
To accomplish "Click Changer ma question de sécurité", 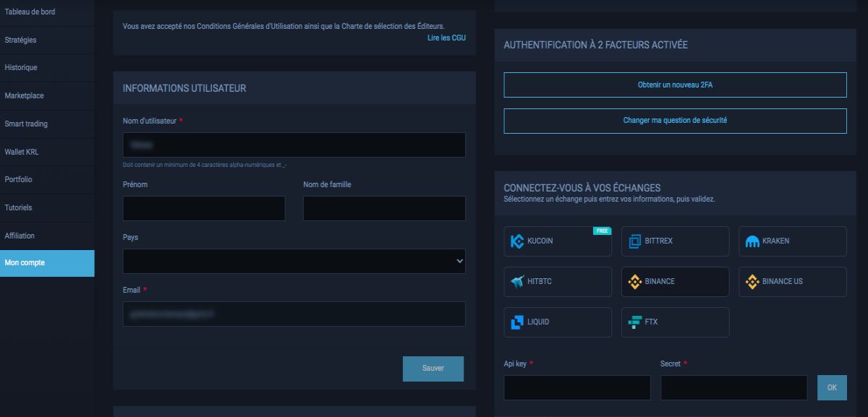I will pyautogui.click(x=675, y=121).
